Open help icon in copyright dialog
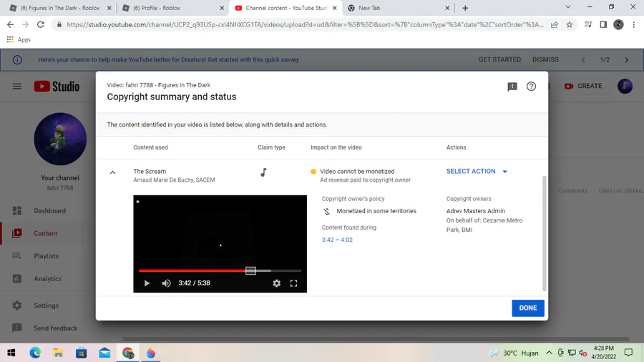 [x=531, y=86]
